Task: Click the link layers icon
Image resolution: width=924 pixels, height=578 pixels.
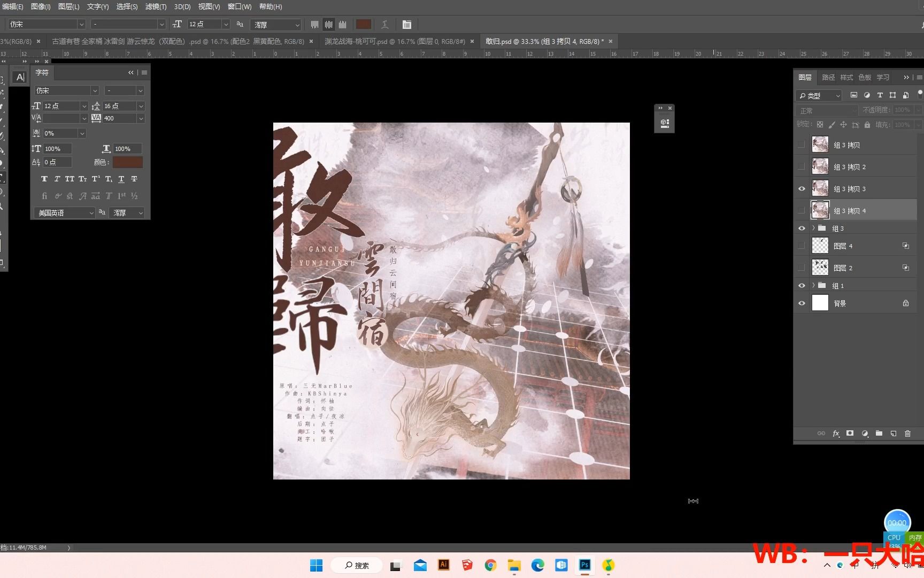Action: pyautogui.click(x=821, y=434)
